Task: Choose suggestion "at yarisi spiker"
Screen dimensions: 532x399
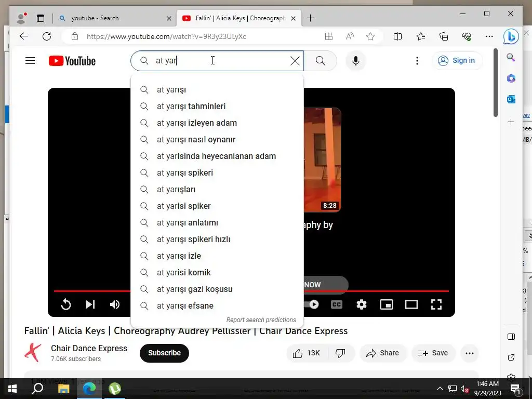Action: (217, 206)
